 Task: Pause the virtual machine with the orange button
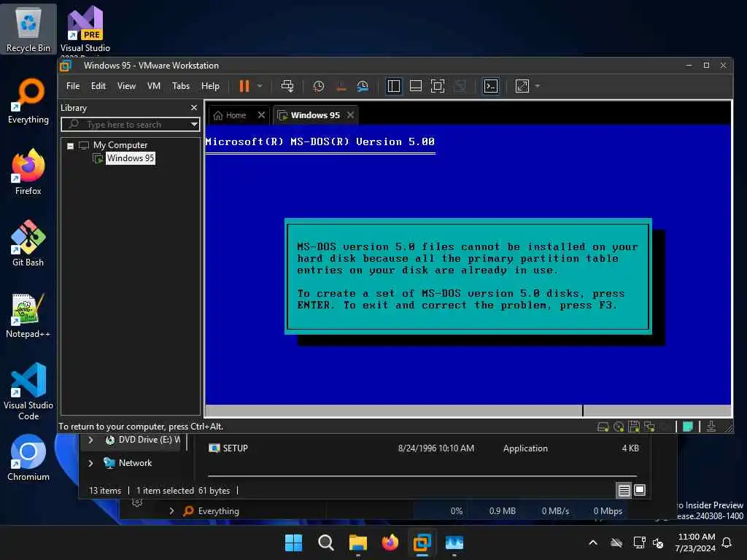point(244,86)
